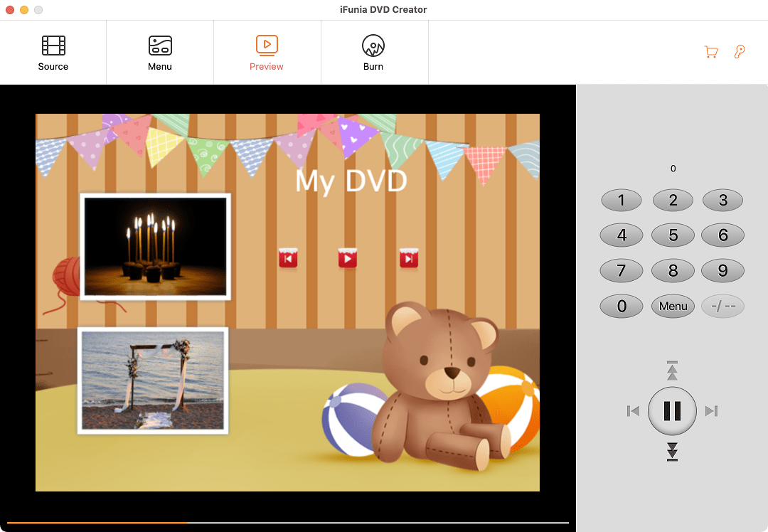Skip to previous chapter on the remote
Image resolution: width=768 pixels, height=532 pixels.
(633, 411)
